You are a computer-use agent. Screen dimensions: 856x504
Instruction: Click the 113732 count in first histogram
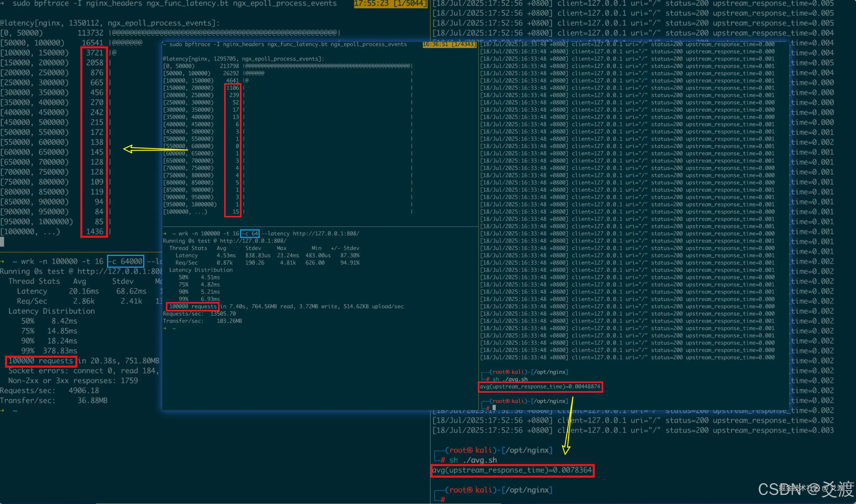[x=90, y=33]
